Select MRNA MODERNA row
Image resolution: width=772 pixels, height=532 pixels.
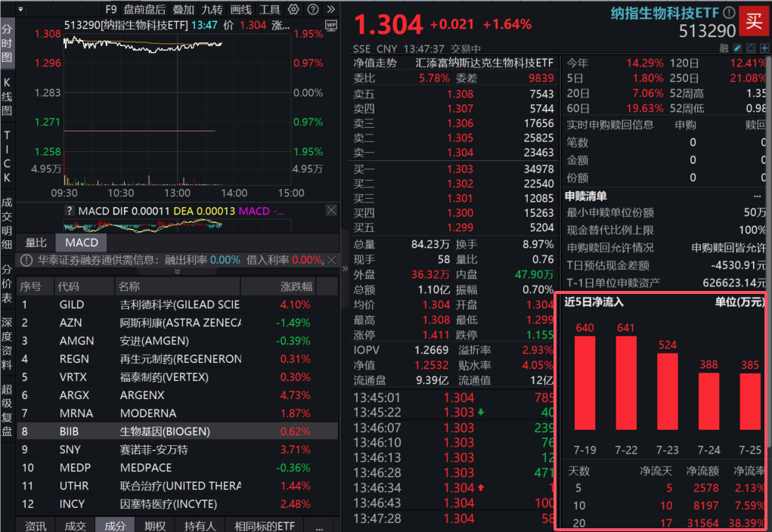tap(177, 413)
